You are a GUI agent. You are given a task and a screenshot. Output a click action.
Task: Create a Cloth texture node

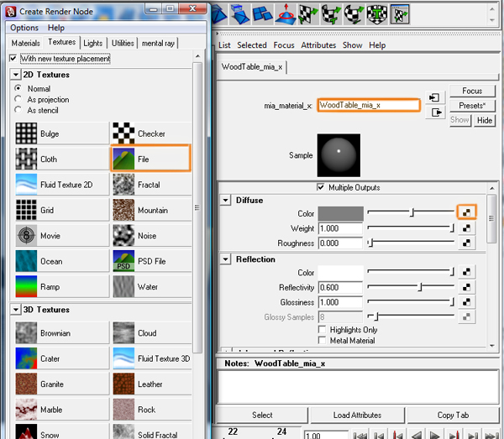(x=62, y=159)
